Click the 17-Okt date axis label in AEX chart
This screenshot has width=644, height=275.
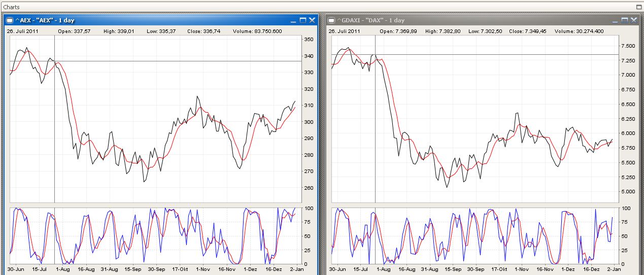pyautogui.click(x=179, y=269)
